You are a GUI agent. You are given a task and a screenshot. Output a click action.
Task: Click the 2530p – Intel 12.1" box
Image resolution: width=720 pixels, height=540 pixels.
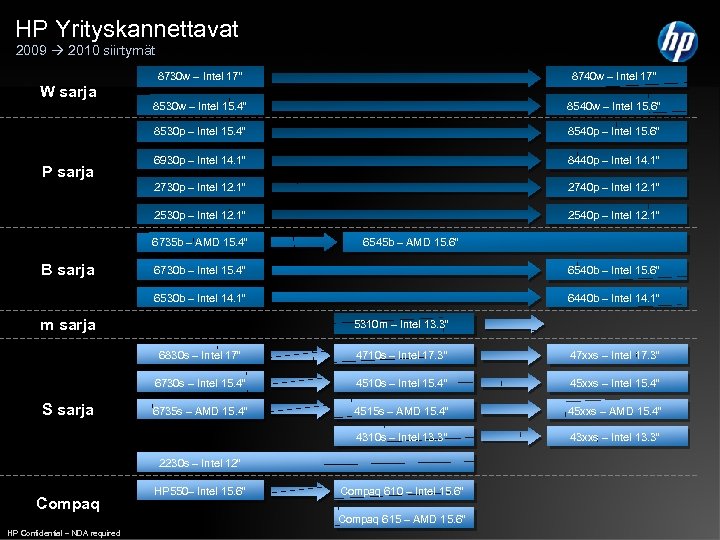200,214
